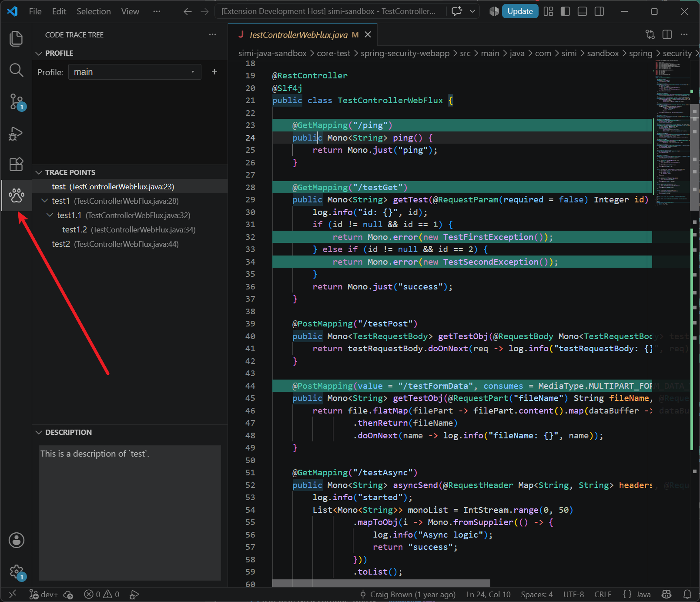Collapse the test1 tree node
The height and width of the screenshot is (602, 700).
(x=44, y=201)
